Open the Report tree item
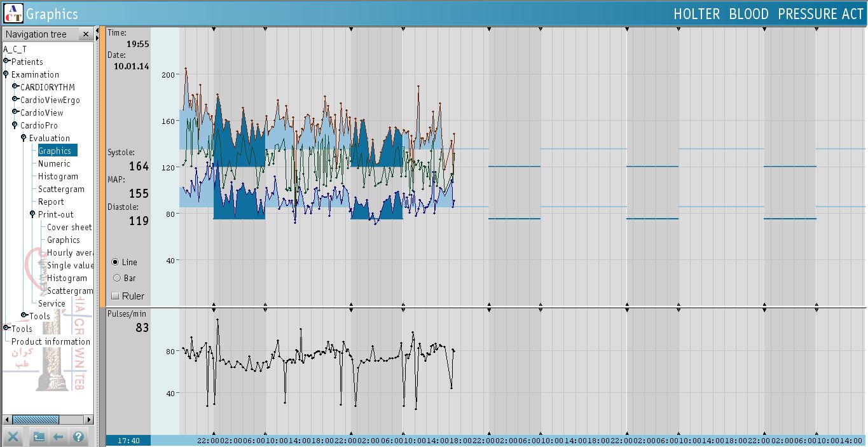This screenshot has height=447, width=868. point(51,202)
